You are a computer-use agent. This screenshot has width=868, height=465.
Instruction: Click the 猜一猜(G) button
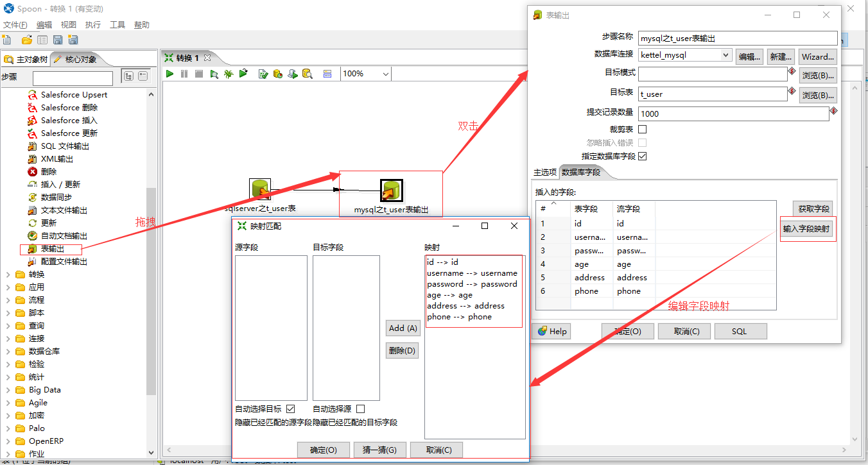point(379,450)
